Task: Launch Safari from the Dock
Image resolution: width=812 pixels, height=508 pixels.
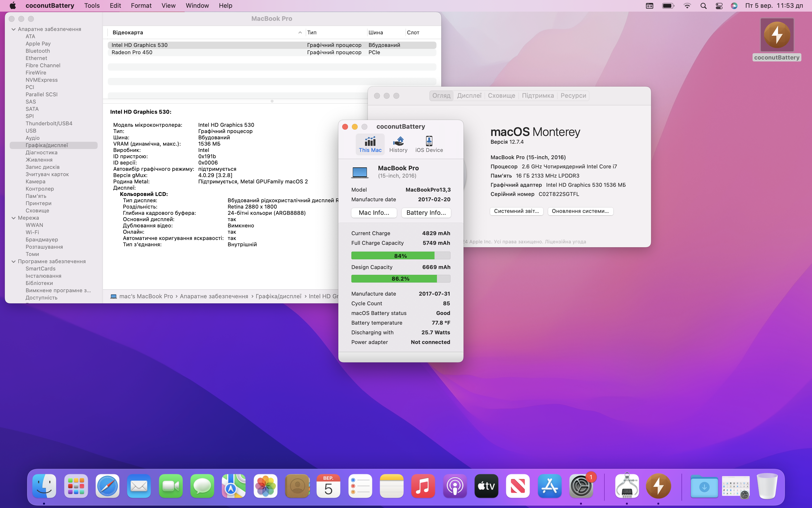Action: pos(107,486)
